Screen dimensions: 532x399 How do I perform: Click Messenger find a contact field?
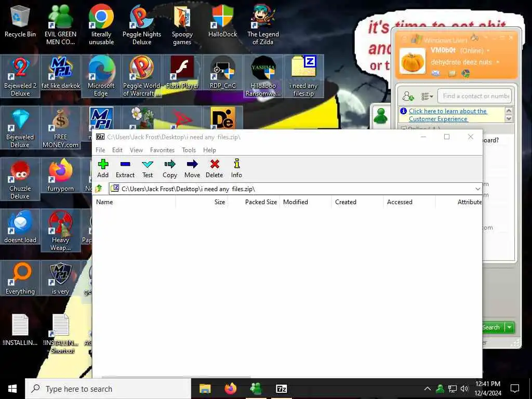[475, 96]
